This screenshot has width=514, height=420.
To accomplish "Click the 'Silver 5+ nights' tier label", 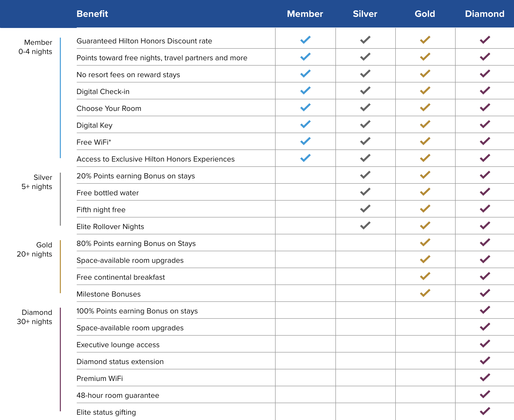I will point(37,182).
